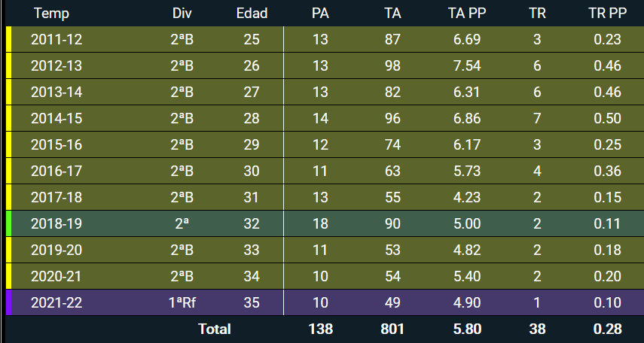
Task: Click the age 30 cell in 2016-17
Action: coord(252,171)
